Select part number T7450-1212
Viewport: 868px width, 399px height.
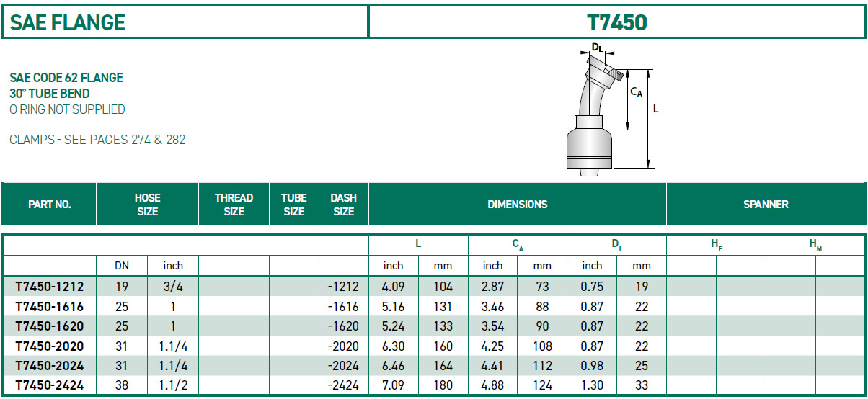[49, 286]
